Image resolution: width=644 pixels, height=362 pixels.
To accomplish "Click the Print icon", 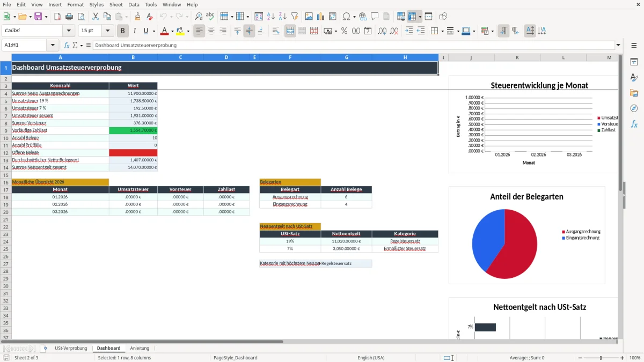I will 69,17.
